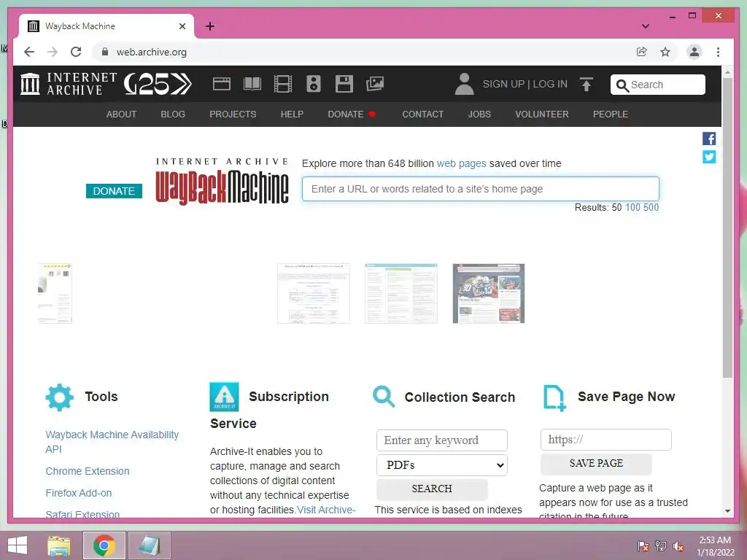Open the football site snapshot thumbnail
The image size is (747, 560).
pyautogui.click(x=488, y=293)
